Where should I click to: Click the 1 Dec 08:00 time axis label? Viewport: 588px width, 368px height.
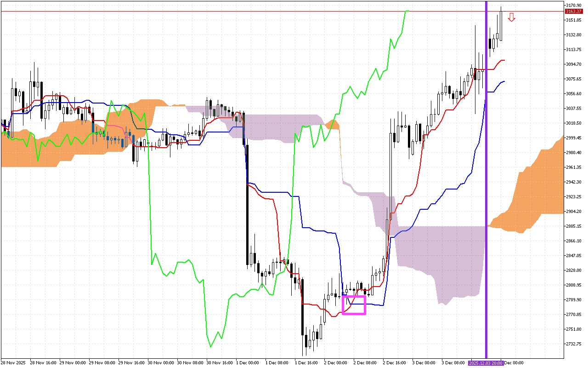click(x=276, y=363)
